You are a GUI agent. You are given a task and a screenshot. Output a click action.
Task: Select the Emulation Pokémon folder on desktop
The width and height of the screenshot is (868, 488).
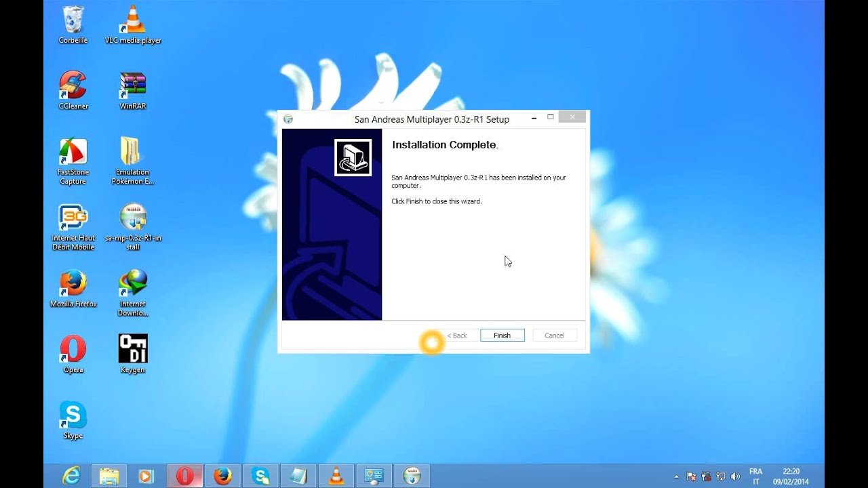click(133, 161)
